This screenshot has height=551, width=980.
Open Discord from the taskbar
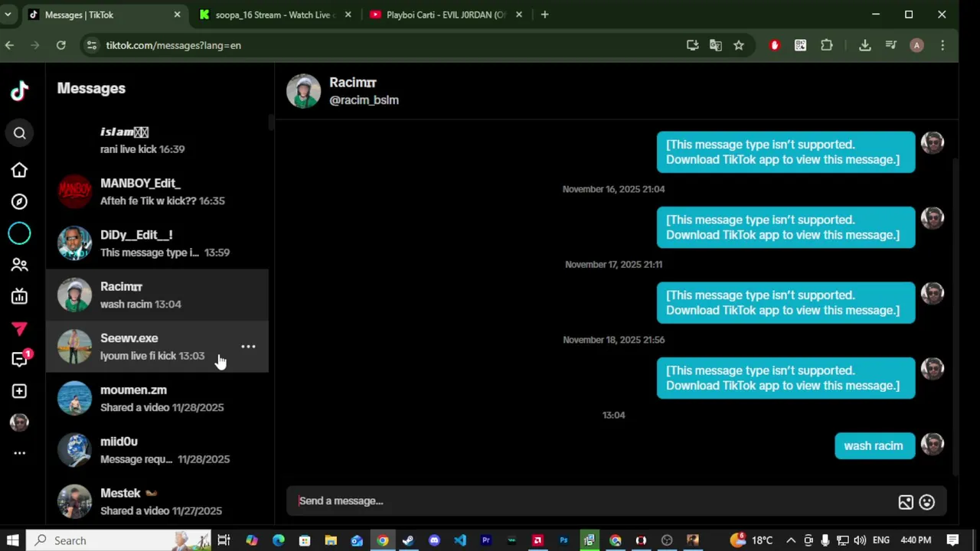click(x=434, y=540)
